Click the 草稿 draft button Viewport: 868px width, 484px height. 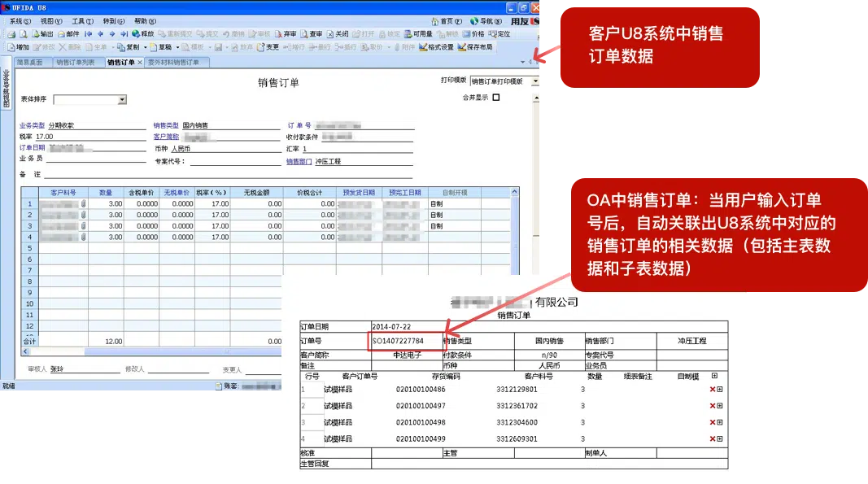point(160,48)
